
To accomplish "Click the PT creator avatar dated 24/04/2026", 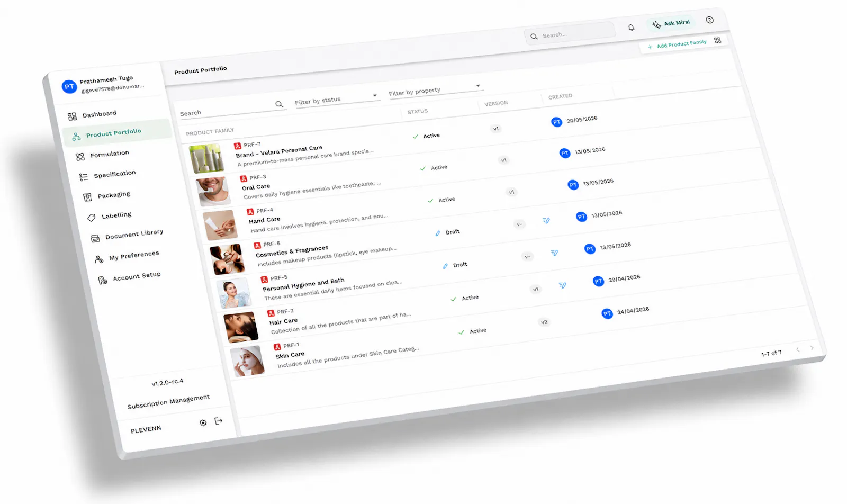I will click(607, 314).
